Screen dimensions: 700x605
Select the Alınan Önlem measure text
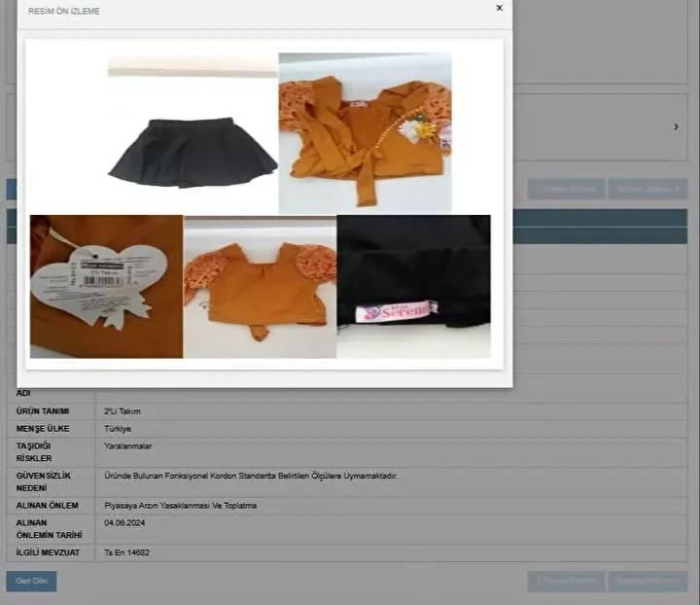180,506
